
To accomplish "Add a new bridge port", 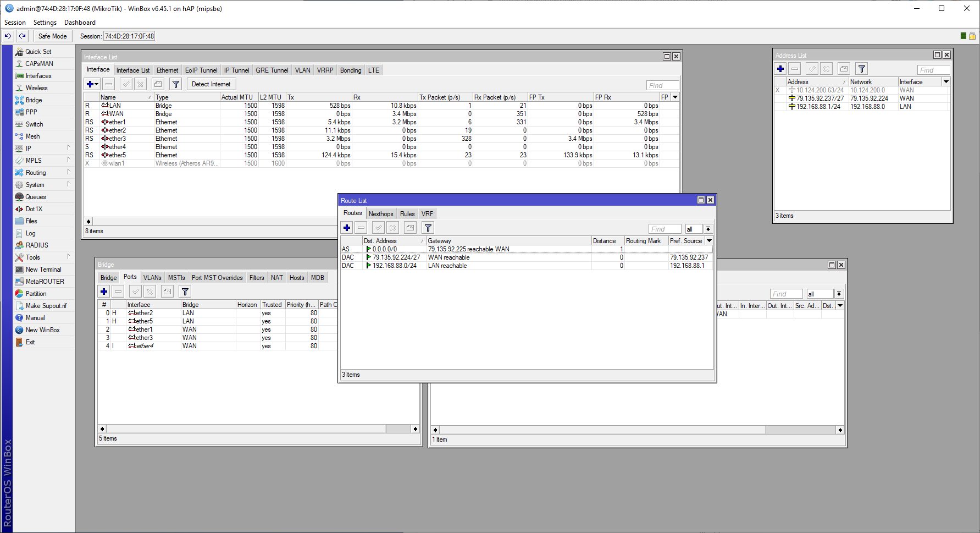I will coord(104,292).
